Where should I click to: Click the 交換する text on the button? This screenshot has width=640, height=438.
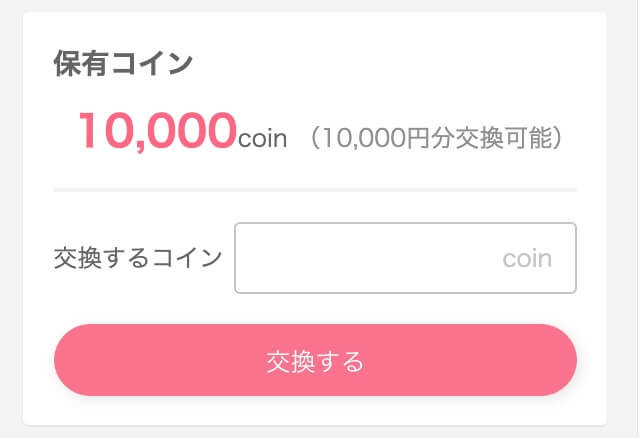(315, 360)
